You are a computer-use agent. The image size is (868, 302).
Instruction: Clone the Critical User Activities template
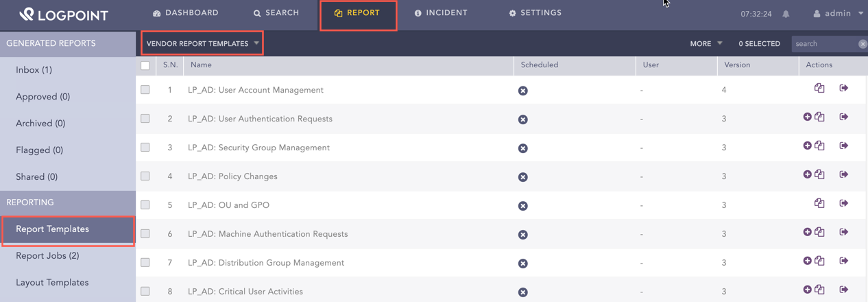point(819,290)
